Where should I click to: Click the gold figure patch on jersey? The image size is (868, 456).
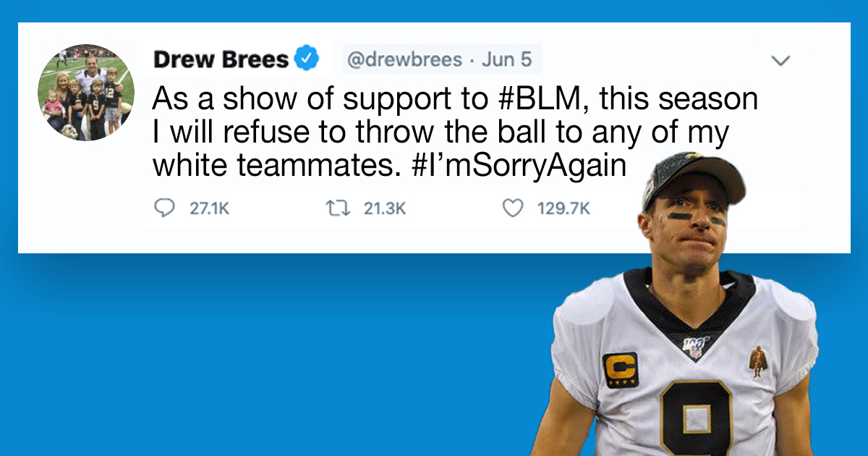757,362
